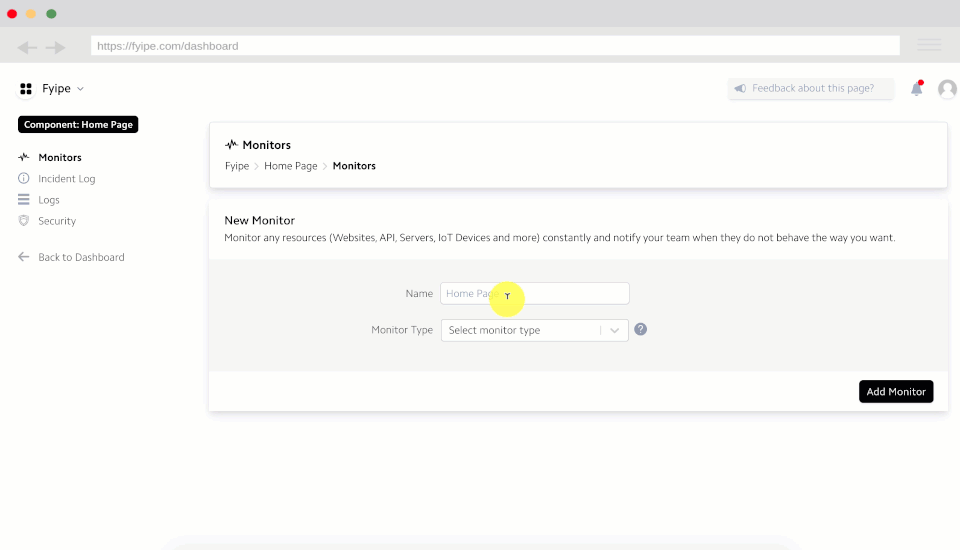The image size is (960, 550).
Task: Click Fyipe in the breadcrumb
Action: point(237,166)
